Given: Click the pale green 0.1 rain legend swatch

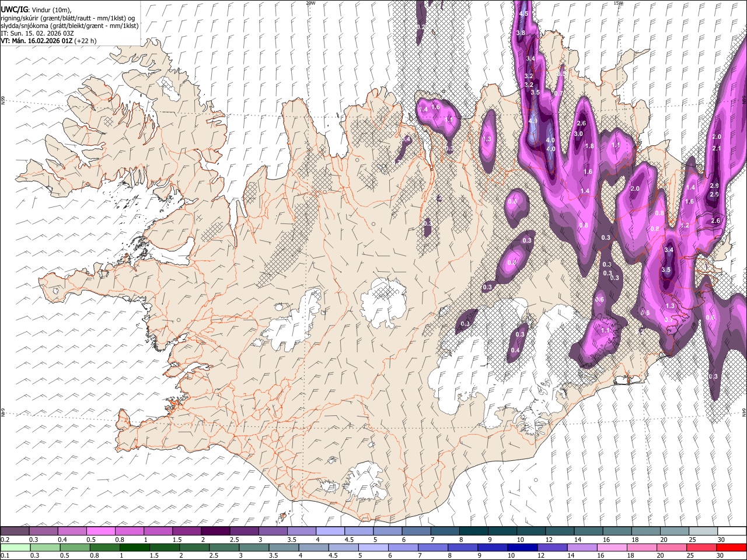Looking at the screenshot, I should (x=15, y=547).
